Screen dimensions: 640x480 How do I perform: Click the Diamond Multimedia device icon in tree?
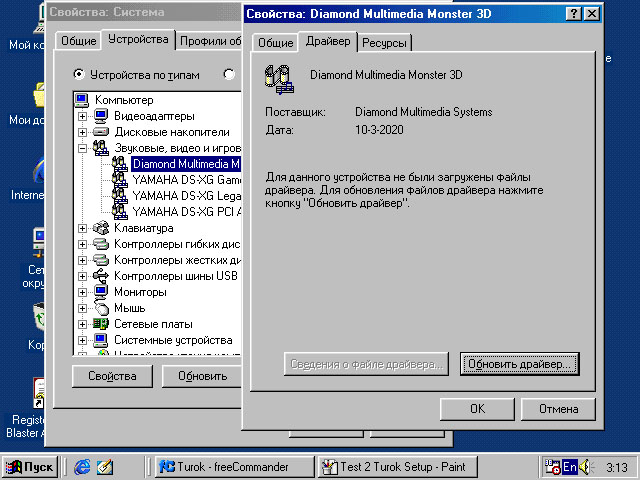click(x=120, y=164)
